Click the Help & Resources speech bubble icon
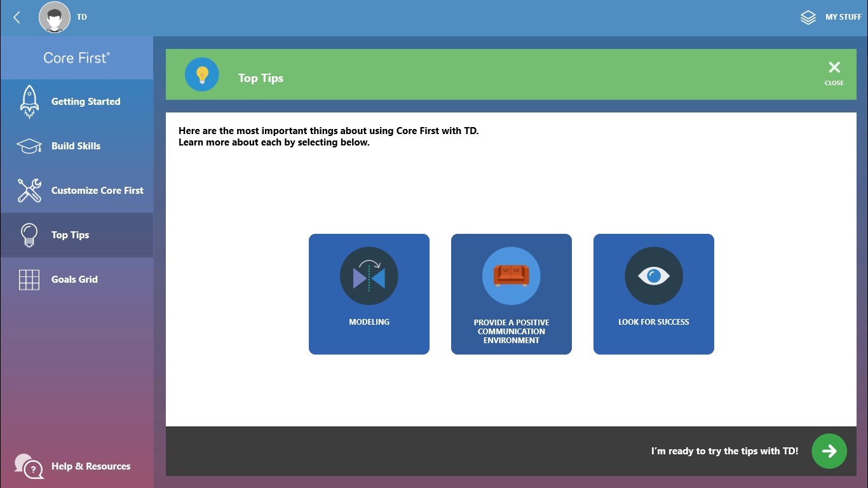Viewport: 868px width, 488px height. point(29,466)
